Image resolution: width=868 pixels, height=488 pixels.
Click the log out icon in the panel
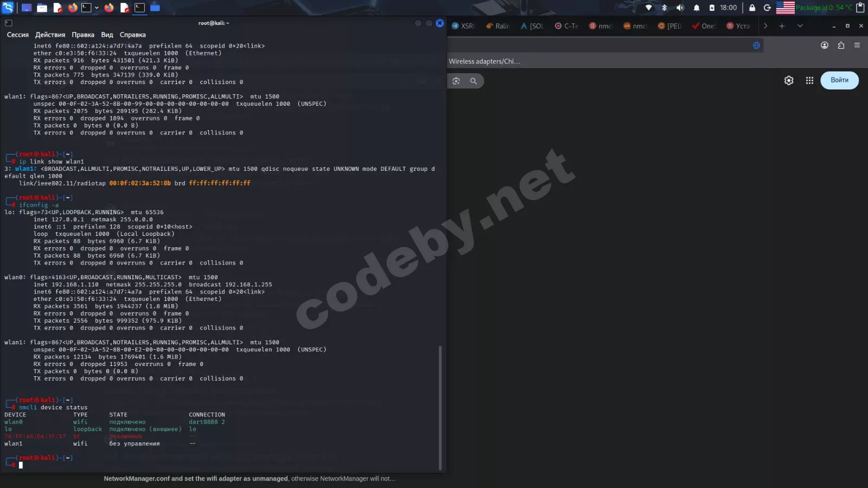click(x=767, y=8)
